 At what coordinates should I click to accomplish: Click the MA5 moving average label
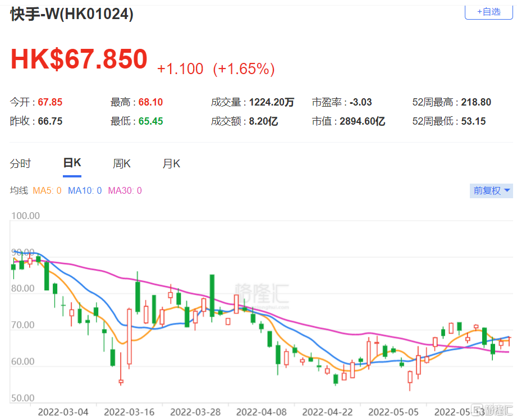(x=47, y=191)
